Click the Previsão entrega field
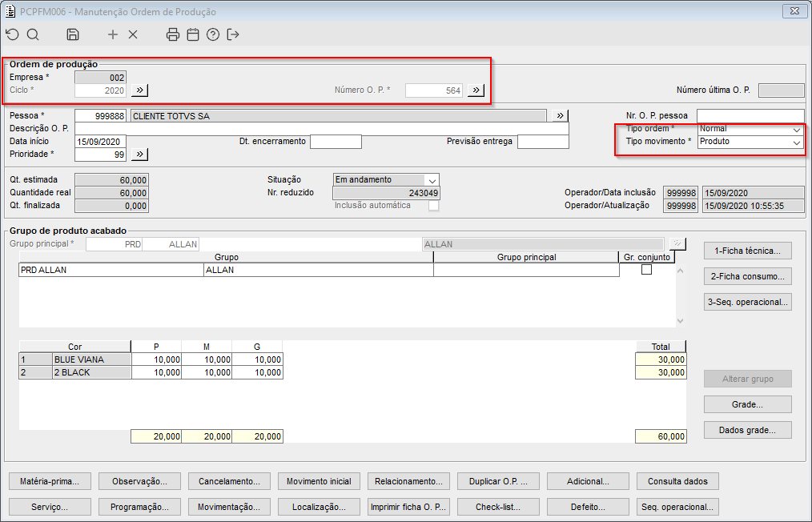 (543, 142)
